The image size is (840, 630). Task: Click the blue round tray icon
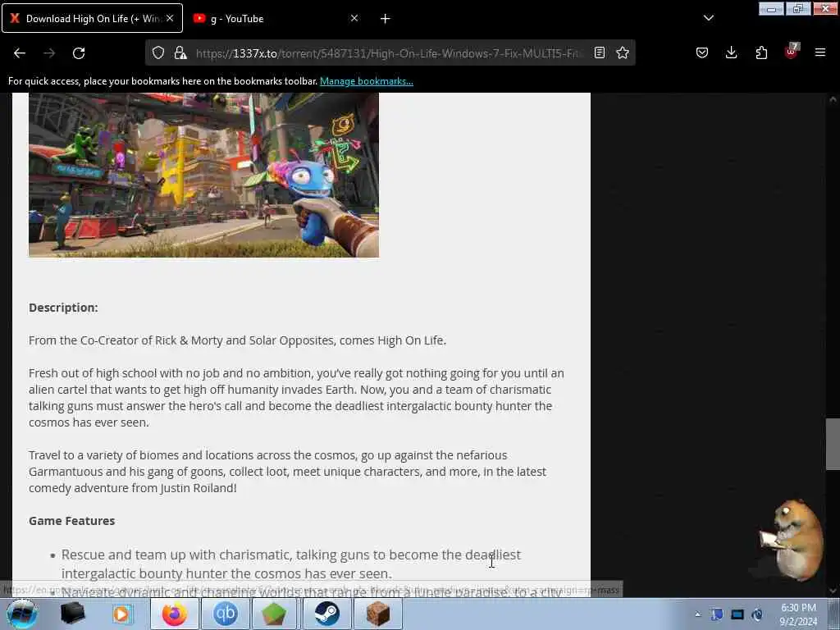coord(757,614)
